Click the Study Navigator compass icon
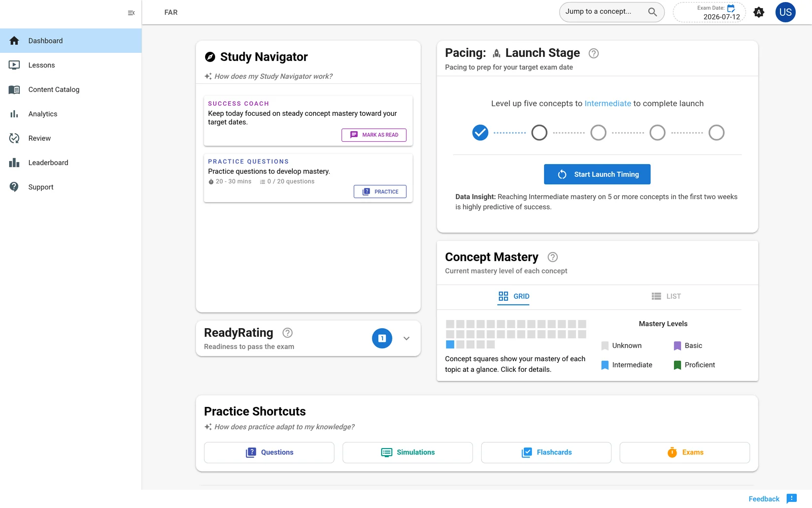 [210, 57]
